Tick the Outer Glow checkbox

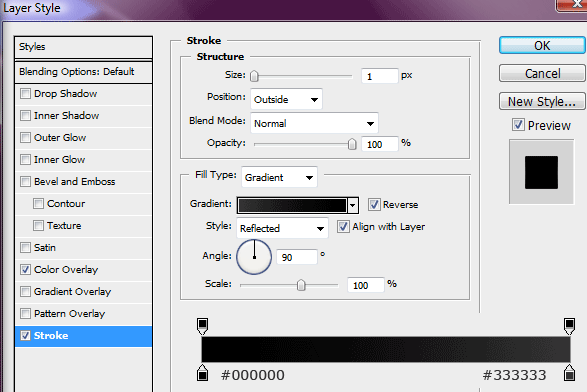click(x=25, y=137)
